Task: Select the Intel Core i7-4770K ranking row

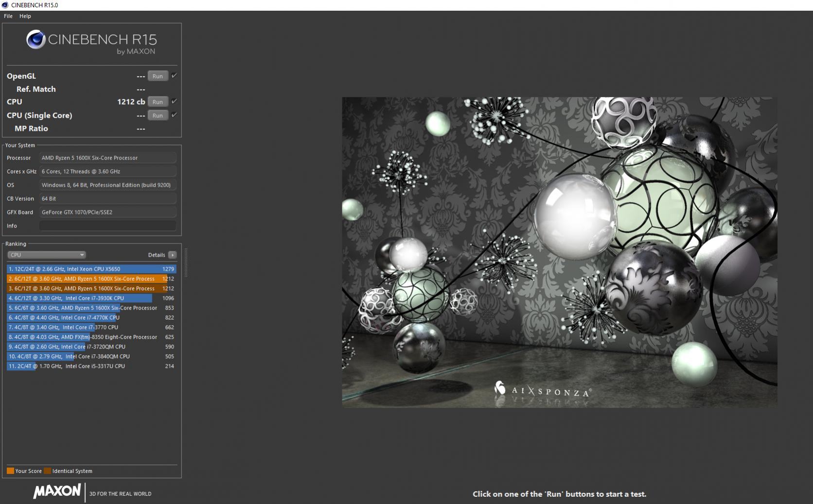Action: pyautogui.click(x=91, y=317)
